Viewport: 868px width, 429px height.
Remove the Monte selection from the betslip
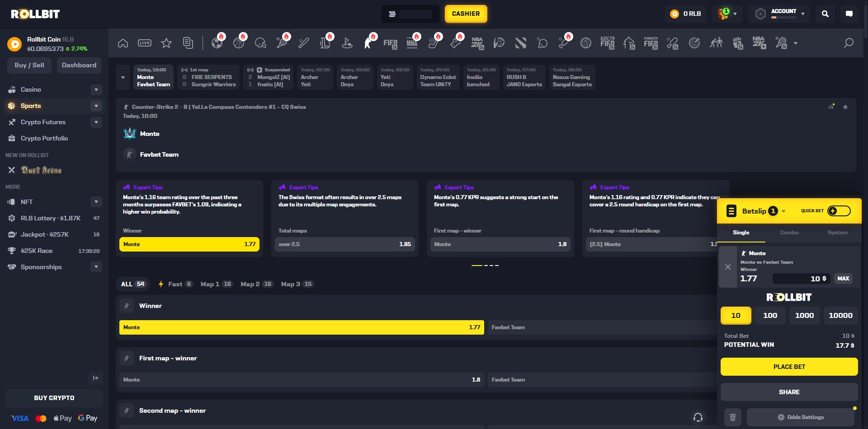(x=728, y=267)
